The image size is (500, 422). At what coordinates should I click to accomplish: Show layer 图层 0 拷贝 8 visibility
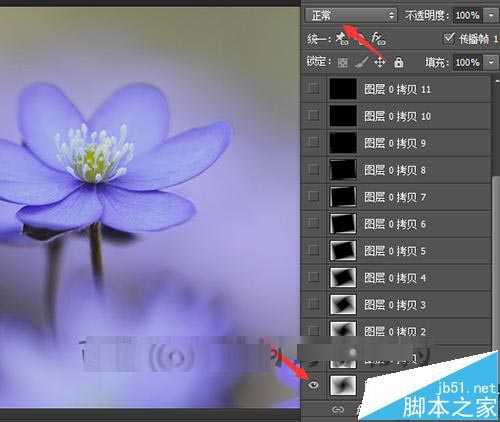click(x=313, y=170)
